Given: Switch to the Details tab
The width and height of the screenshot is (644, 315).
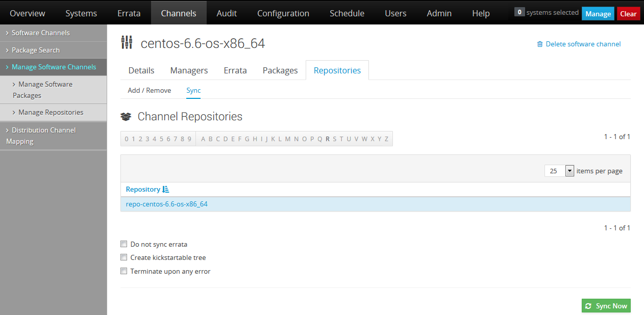Looking at the screenshot, I should 141,70.
